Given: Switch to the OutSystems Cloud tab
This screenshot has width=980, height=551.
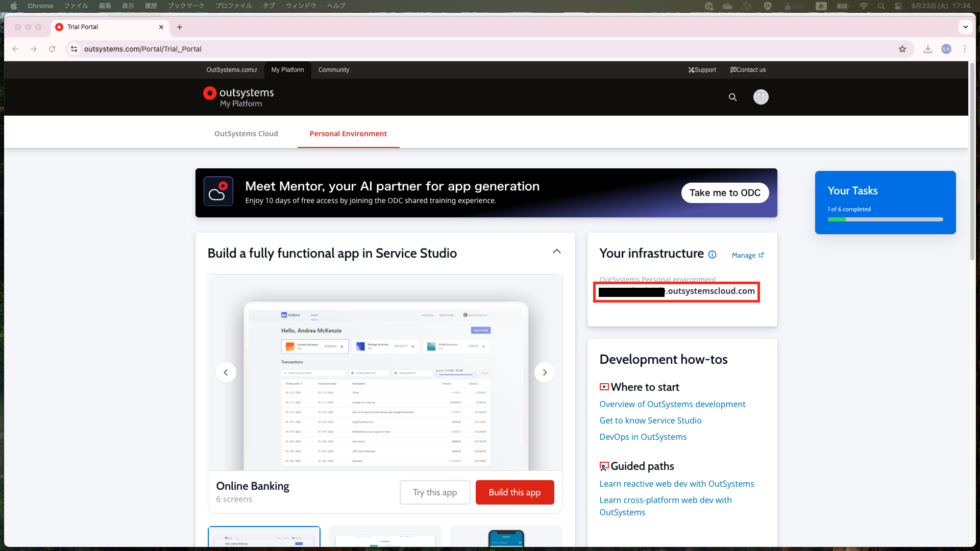Looking at the screenshot, I should 246,134.
